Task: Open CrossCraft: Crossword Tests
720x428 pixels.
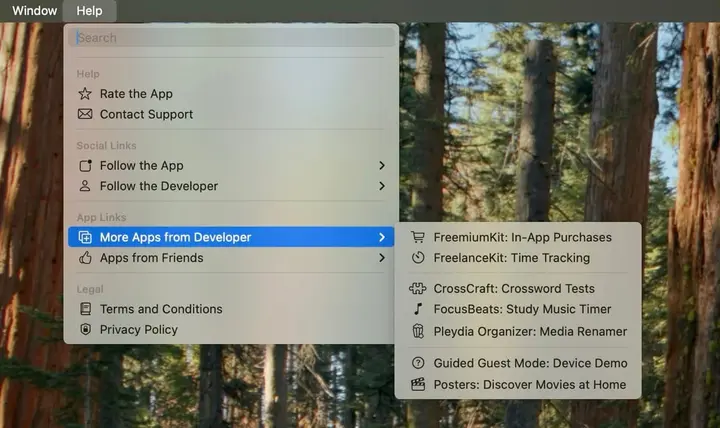Action: point(518,288)
